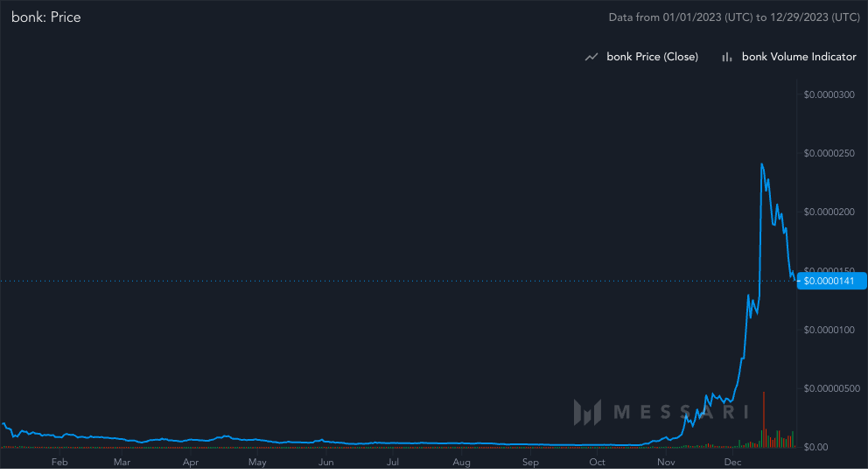Screen dimensions: 868x474
Task: Click the $0.00000500 y-axis label
Action: point(831,388)
